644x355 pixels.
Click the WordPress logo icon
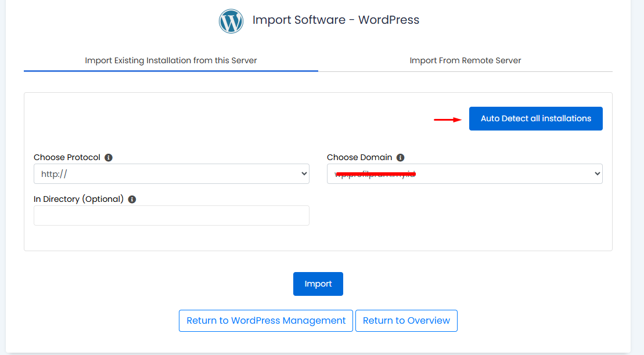click(231, 21)
